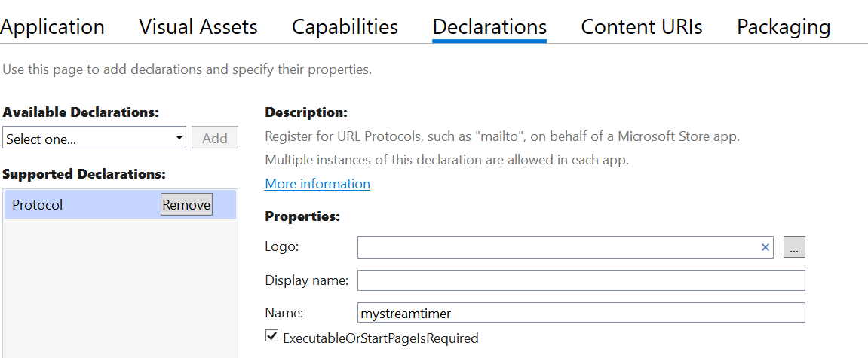Open the Visual Assets tab
This screenshot has height=358, width=868.
[198, 26]
